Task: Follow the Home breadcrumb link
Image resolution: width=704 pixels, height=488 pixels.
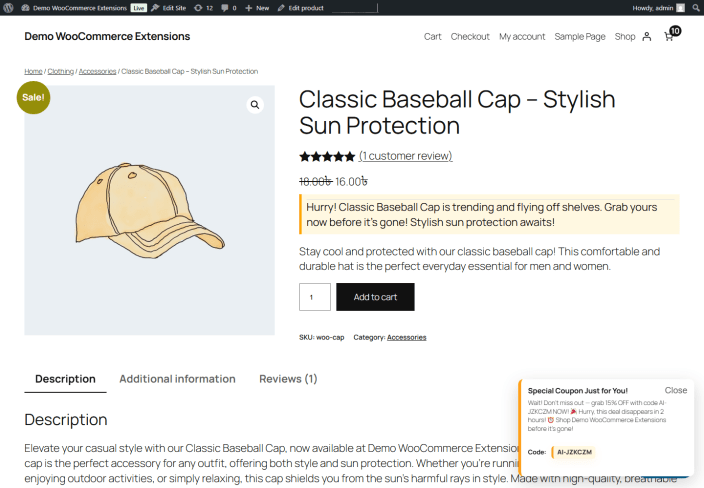Action: coord(33,71)
